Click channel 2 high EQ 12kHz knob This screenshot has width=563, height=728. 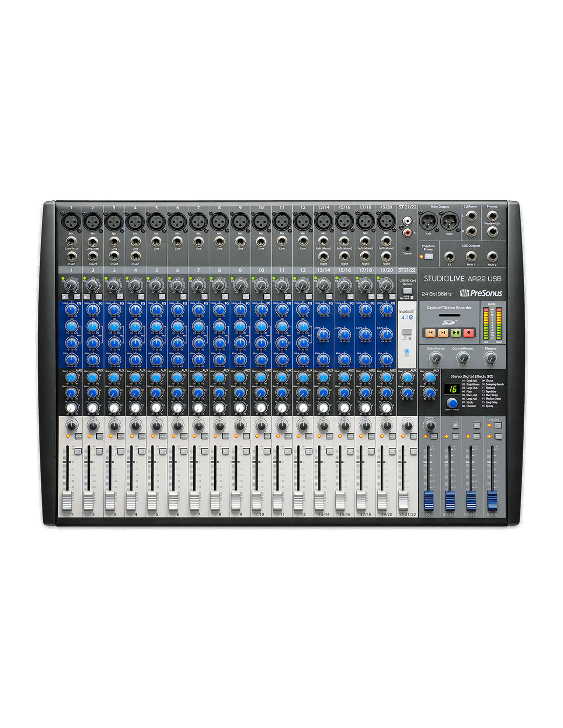[93, 310]
